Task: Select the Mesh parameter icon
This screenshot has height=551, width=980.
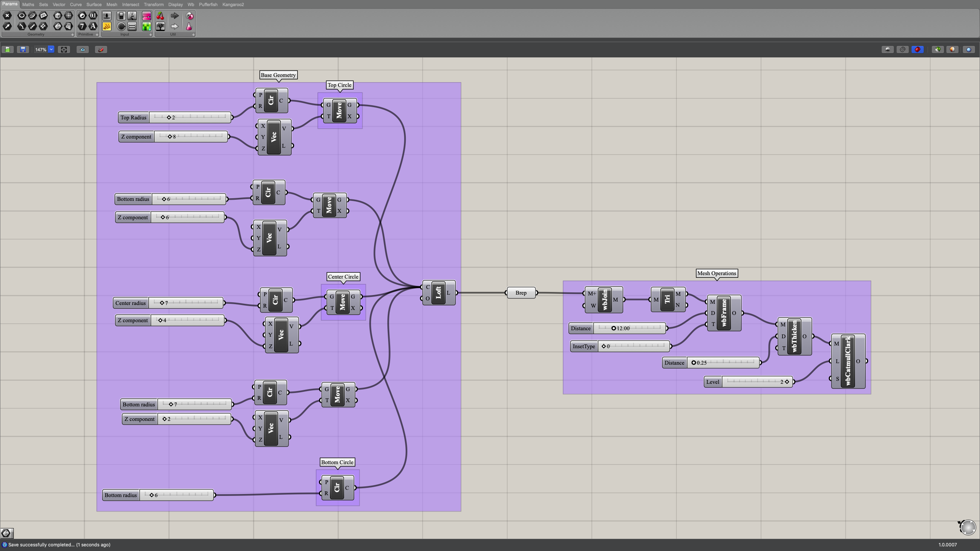Action: coord(69,16)
